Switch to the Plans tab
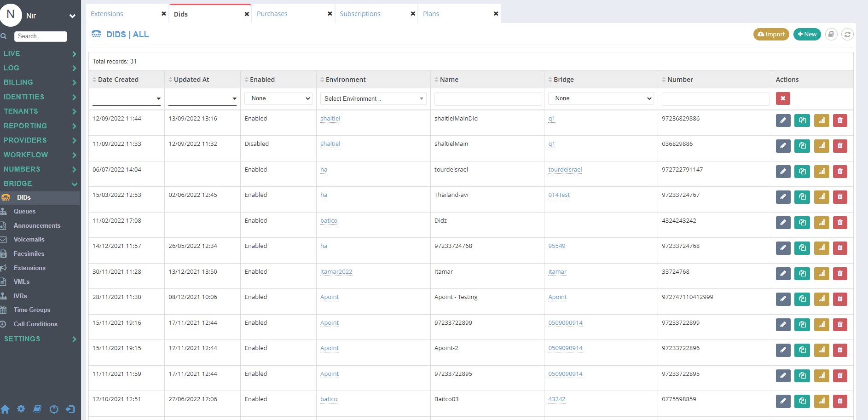 pos(431,14)
